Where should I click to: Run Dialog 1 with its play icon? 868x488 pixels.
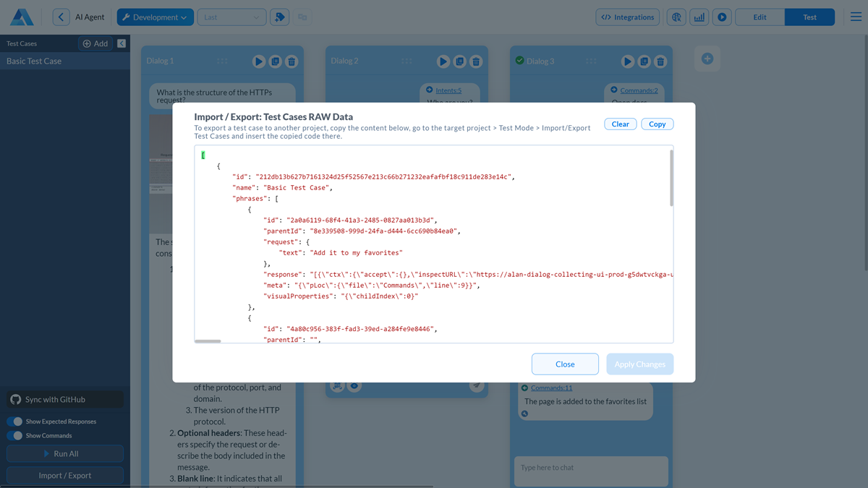(258, 61)
